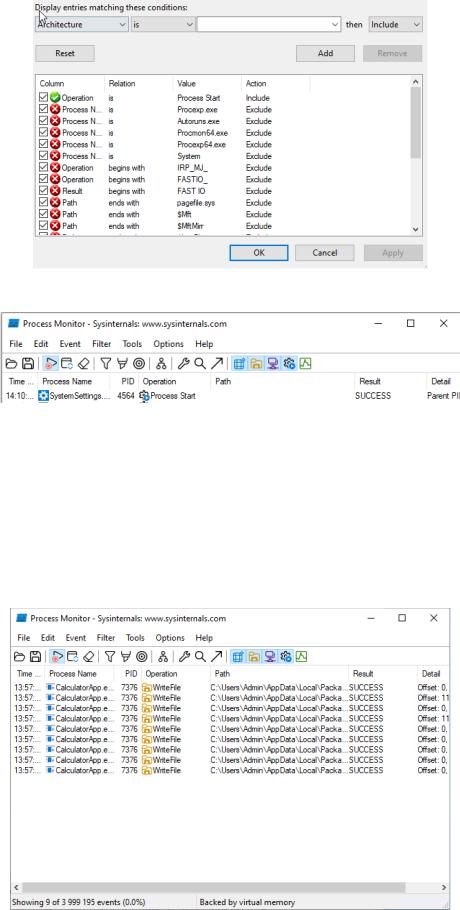The height and width of the screenshot is (910, 460).
Task: Open File menu in SystemSettings Process Monitor window
Action: pyautogui.click(x=16, y=344)
